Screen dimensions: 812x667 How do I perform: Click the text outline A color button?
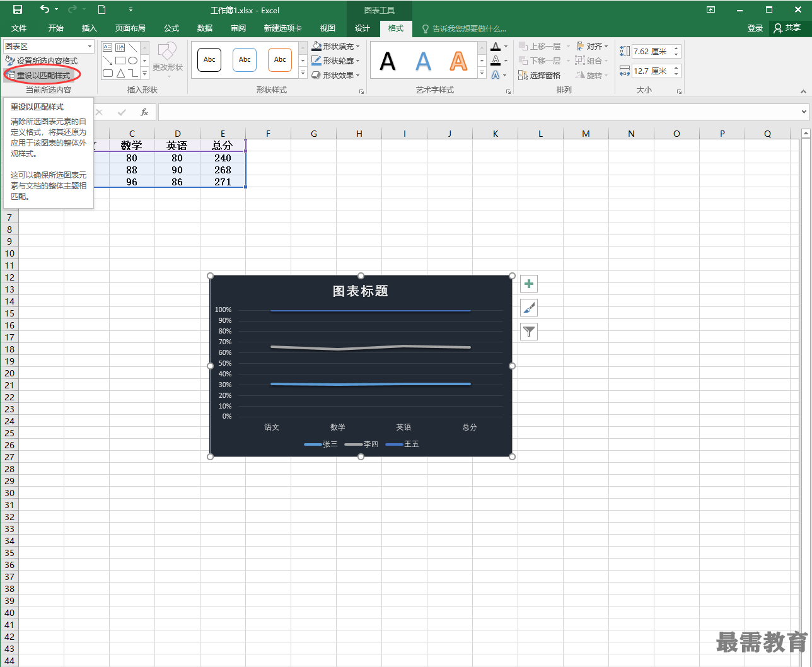(496, 61)
